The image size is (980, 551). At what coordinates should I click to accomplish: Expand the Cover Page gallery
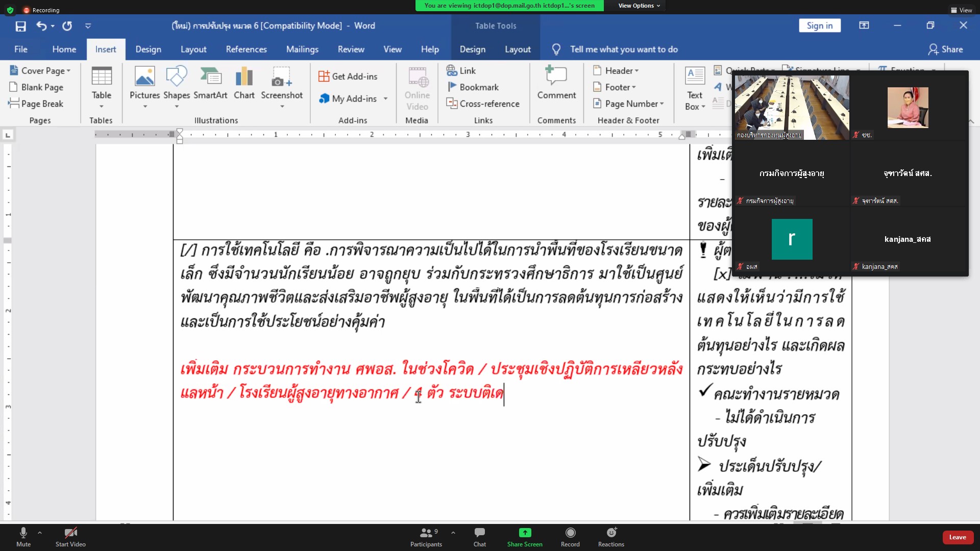click(x=40, y=70)
